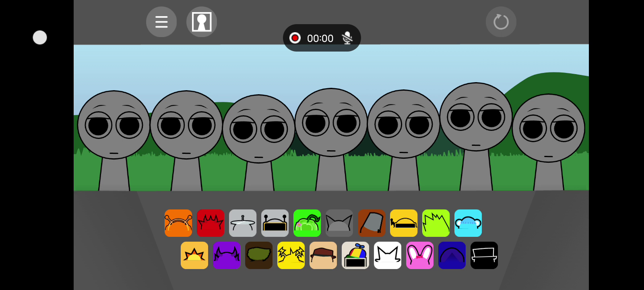Pick the yellow icon with black bar
Image resolution: width=644 pixels, height=290 pixels.
click(x=404, y=223)
